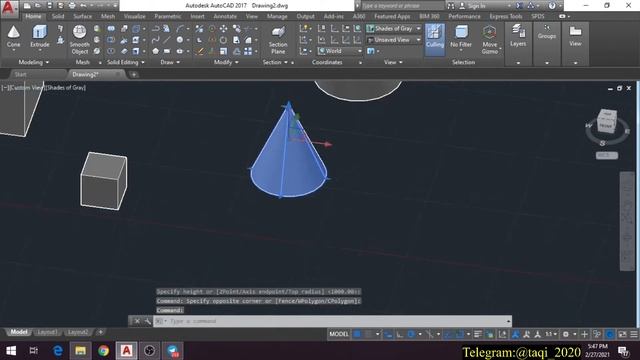The width and height of the screenshot is (640, 360).
Task: Click the Customize wrench icon in command line
Action: (147, 321)
